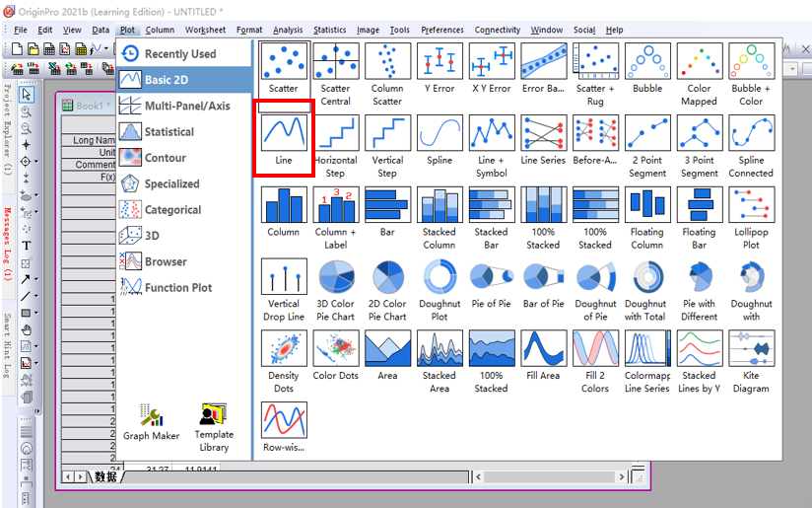Image resolution: width=812 pixels, height=508 pixels.
Task: Show the Recently Used plots
Action: [x=179, y=54]
